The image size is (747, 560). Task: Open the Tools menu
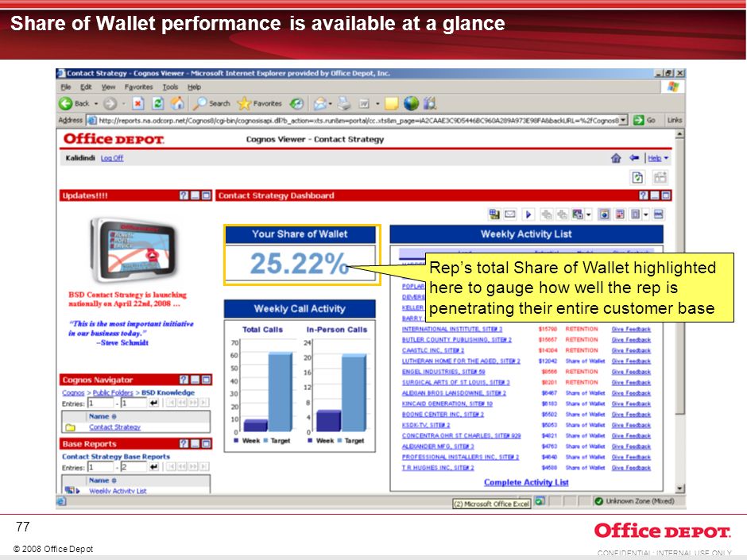point(170,87)
